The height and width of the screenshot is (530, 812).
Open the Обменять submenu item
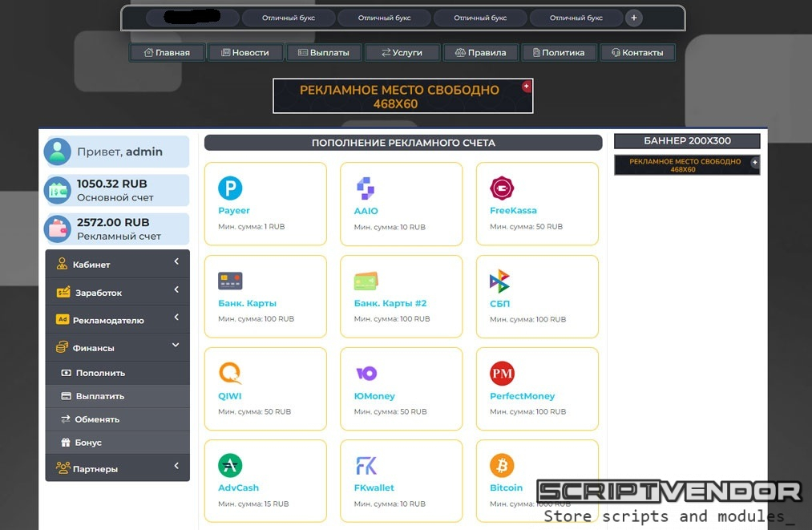coord(118,419)
